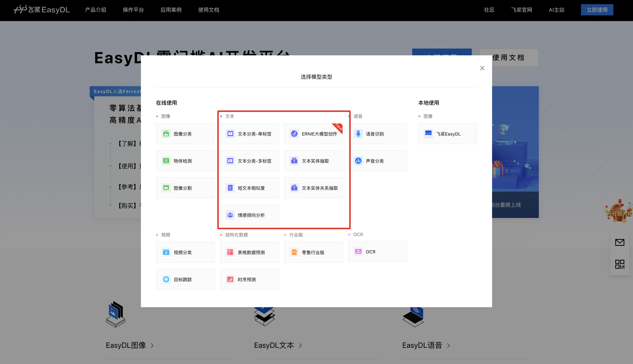Screen dimensions: 633x364
Task: Pick the 语音识别 label
Action: tap(375, 134)
